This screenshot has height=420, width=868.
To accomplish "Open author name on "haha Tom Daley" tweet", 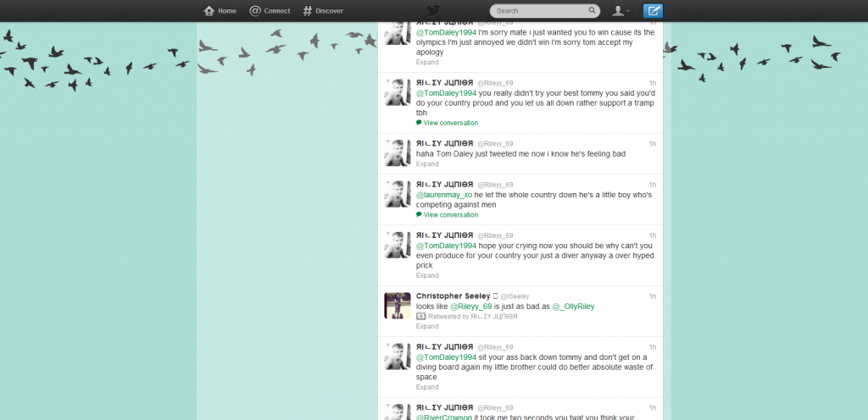I will 444,144.
